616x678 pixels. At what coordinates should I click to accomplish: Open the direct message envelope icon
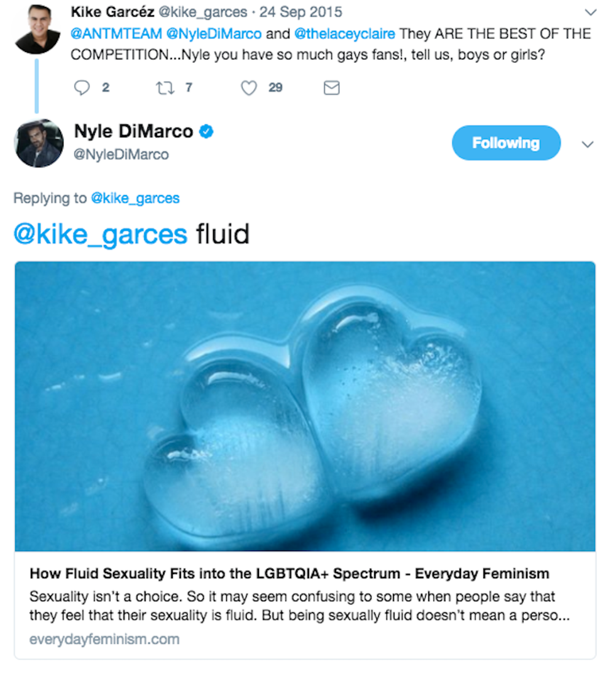tap(331, 88)
